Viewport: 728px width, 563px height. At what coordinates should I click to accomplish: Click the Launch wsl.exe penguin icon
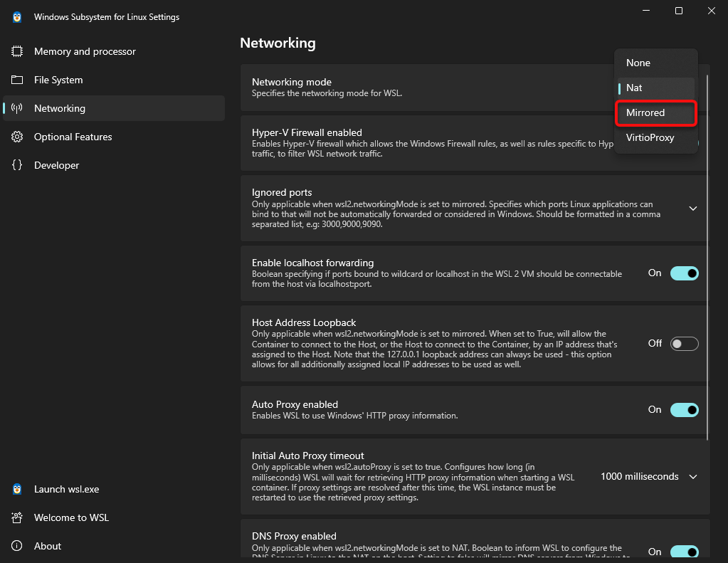(x=17, y=489)
